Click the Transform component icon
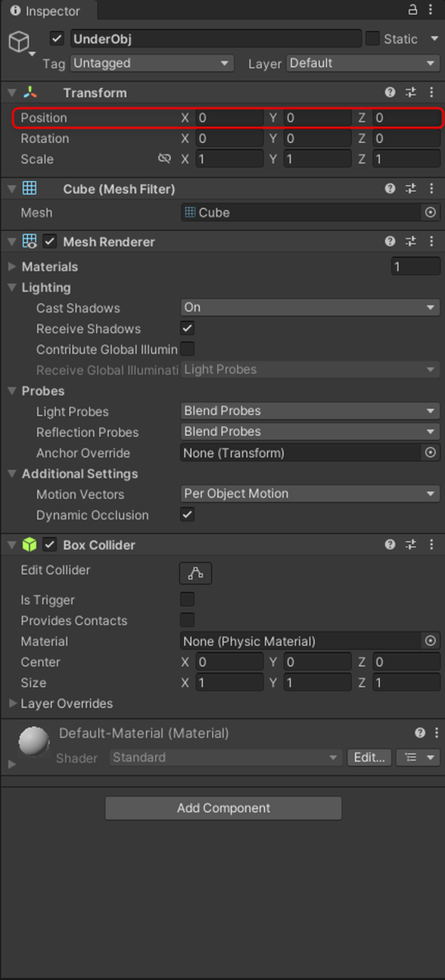 tap(30, 93)
